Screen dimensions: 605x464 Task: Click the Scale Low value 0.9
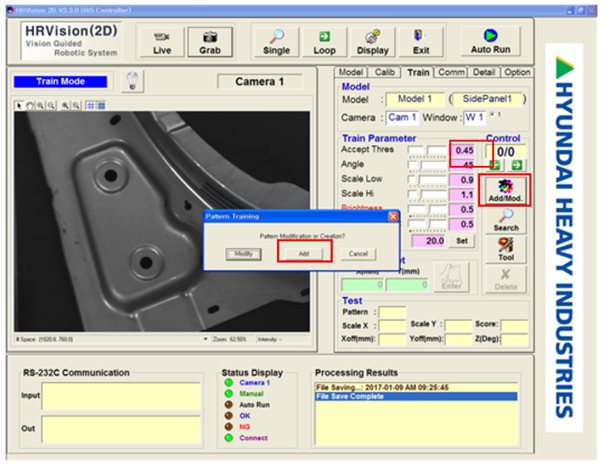pyautogui.click(x=462, y=180)
